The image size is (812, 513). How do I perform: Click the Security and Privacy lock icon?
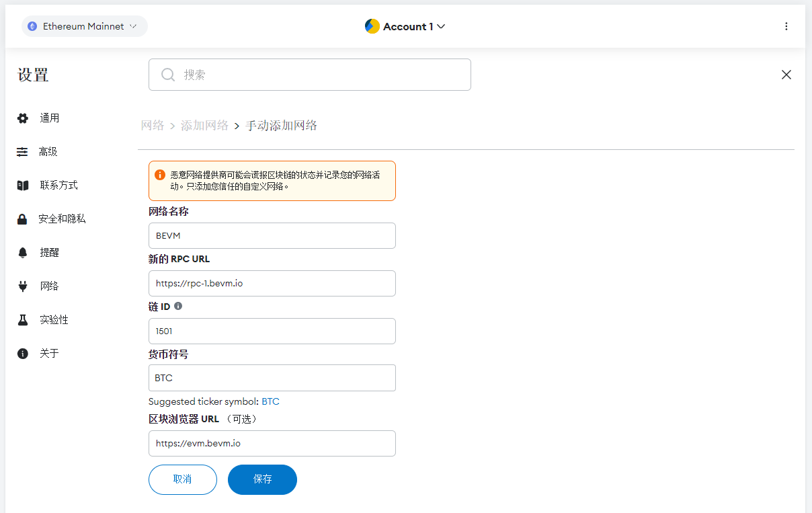click(23, 219)
